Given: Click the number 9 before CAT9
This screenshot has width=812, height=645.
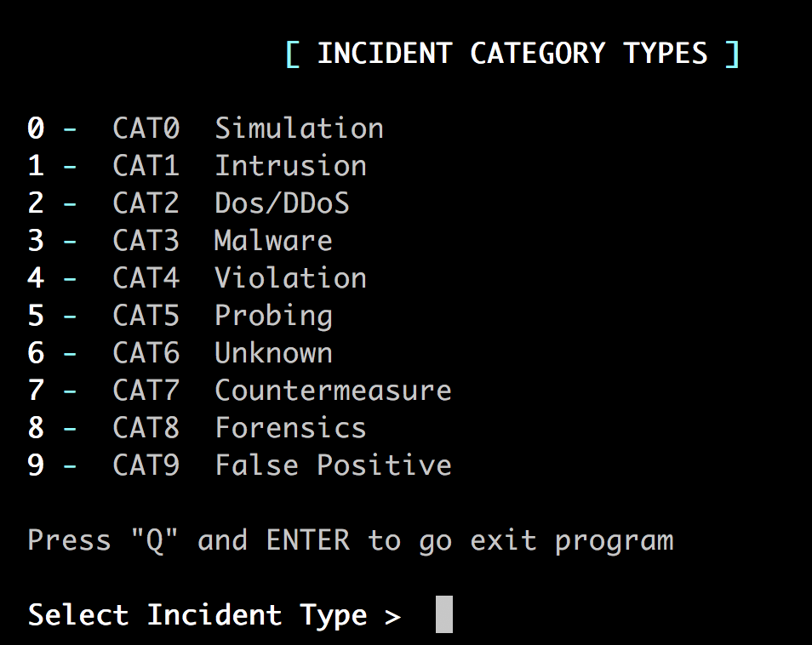Looking at the screenshot, I should pos(36,465).
